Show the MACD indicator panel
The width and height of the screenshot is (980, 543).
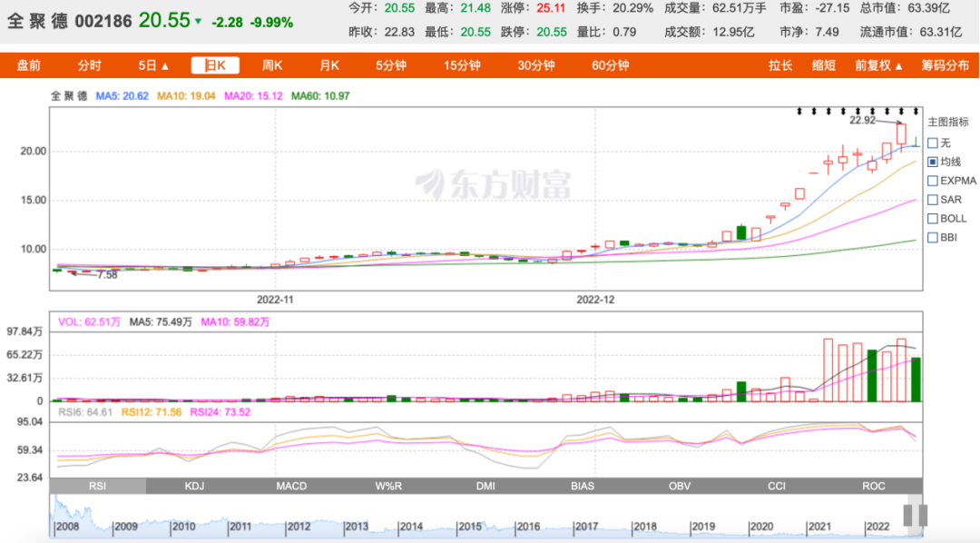pyautogui.click(x=291, y=486)
